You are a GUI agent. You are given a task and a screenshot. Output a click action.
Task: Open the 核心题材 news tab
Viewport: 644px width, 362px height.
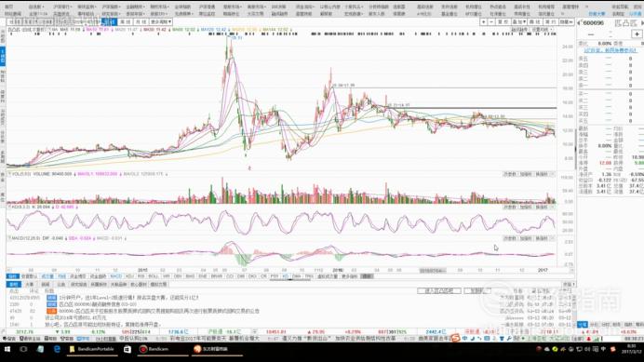139,285
